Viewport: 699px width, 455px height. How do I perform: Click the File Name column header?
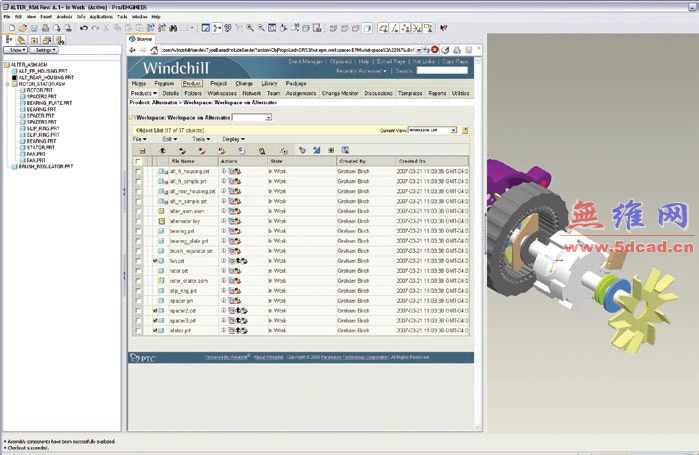tap(183, 161)
